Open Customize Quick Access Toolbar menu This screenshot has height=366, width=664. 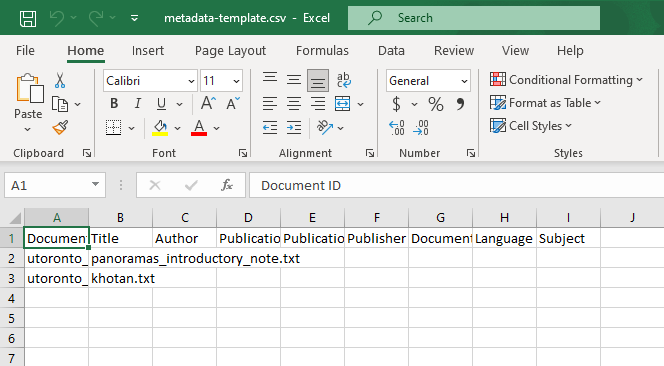tap(134, 18)
